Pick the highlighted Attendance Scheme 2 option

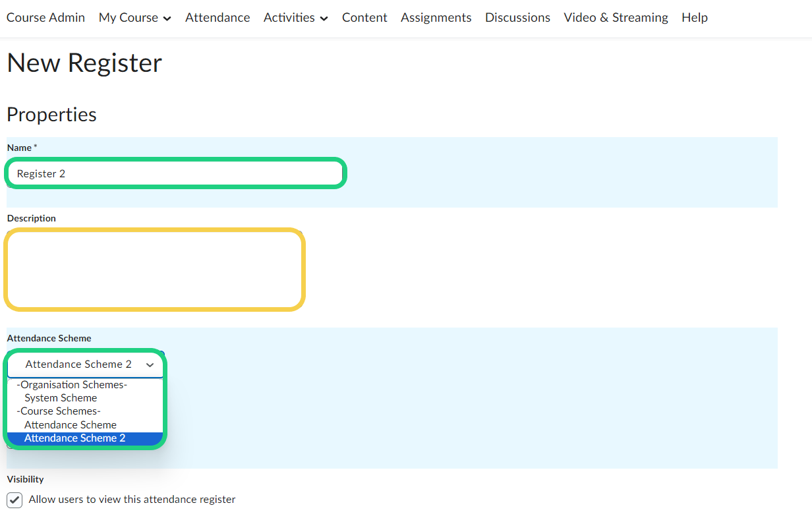(74, 438)
